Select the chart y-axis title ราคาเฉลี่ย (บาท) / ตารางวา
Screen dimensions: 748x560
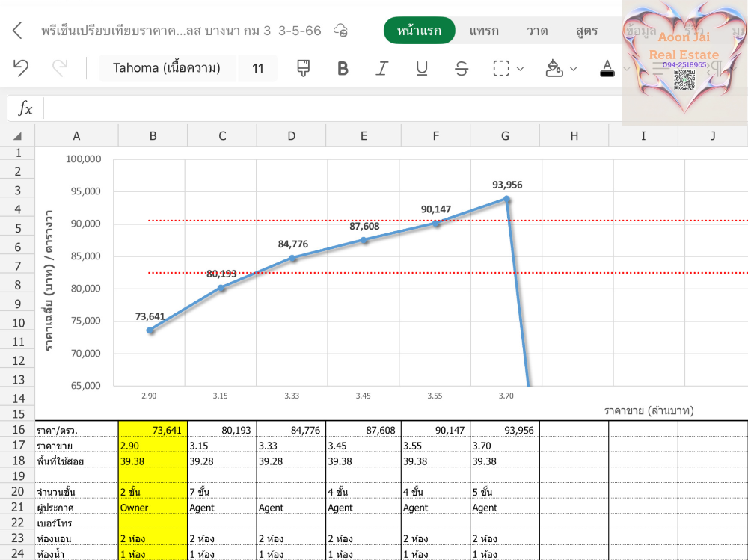pos(48,280)
